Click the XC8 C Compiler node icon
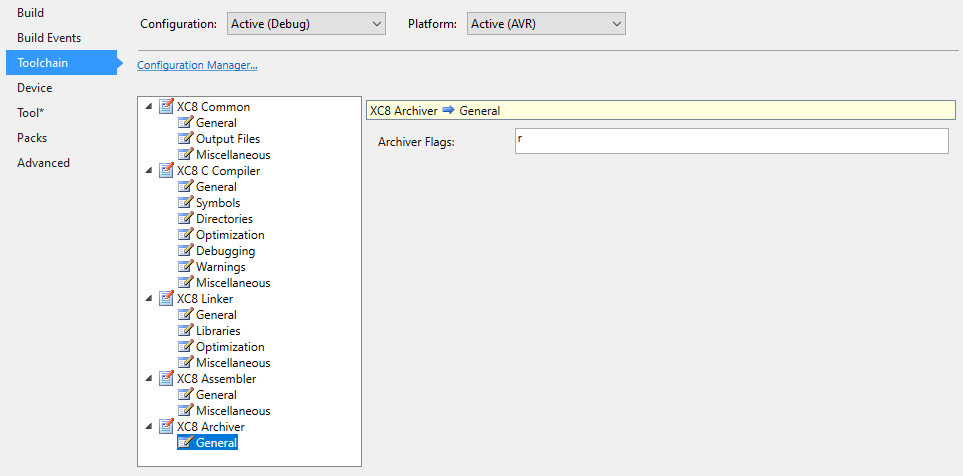The height and width of the screenshot is (476, 963). (166, 170)
